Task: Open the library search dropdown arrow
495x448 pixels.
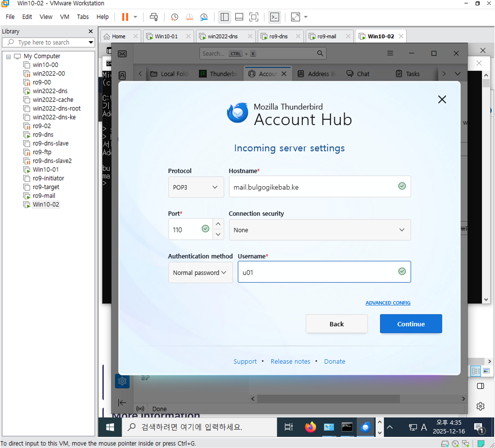Action: (91, 42)
